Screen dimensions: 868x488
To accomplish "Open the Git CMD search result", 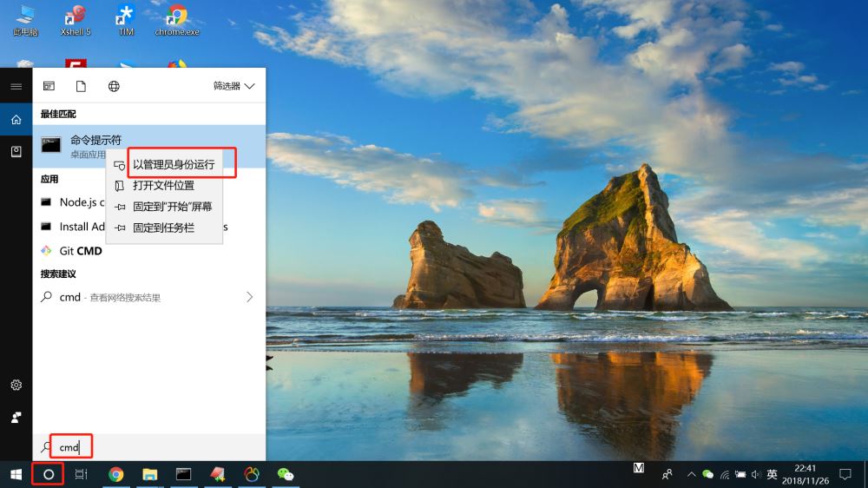I will coord(80,251).
